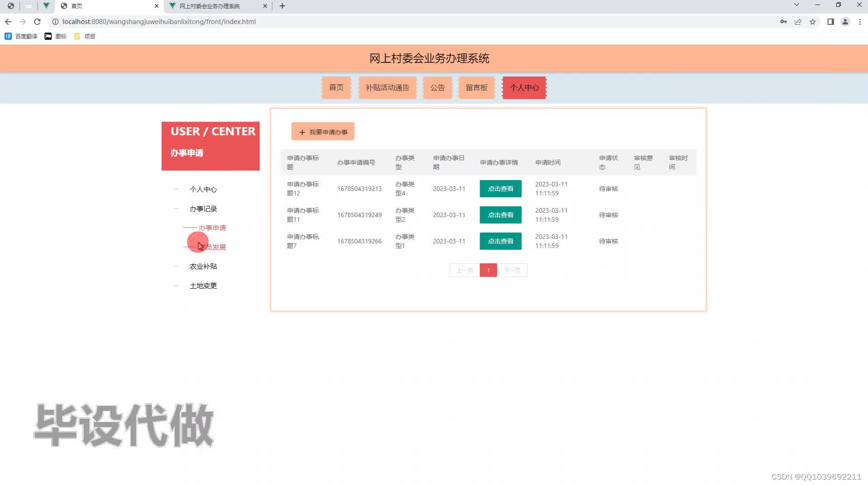Select 个人中心 in the sidebar
Viewport: 868px width, 485px height.
point(203,190)
